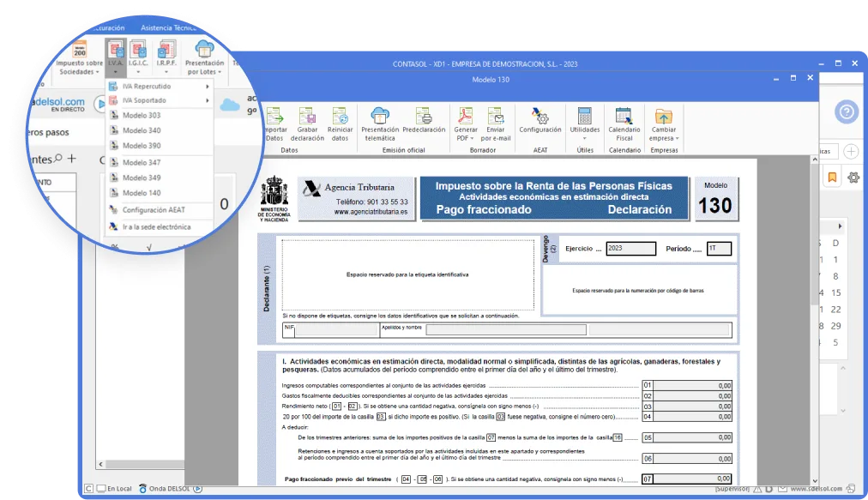Click the www.sdelsol.com status bar link
The image size is (868, 500).
click(816, 489)
